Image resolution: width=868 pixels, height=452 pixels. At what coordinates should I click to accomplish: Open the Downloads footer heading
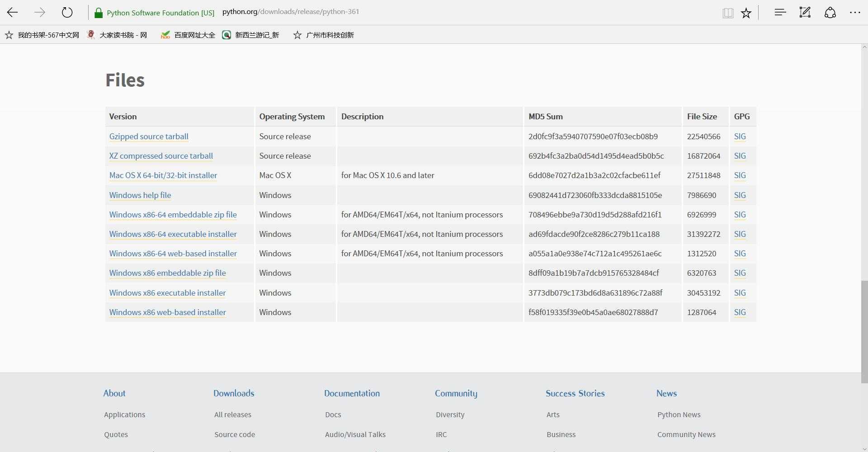234,393
